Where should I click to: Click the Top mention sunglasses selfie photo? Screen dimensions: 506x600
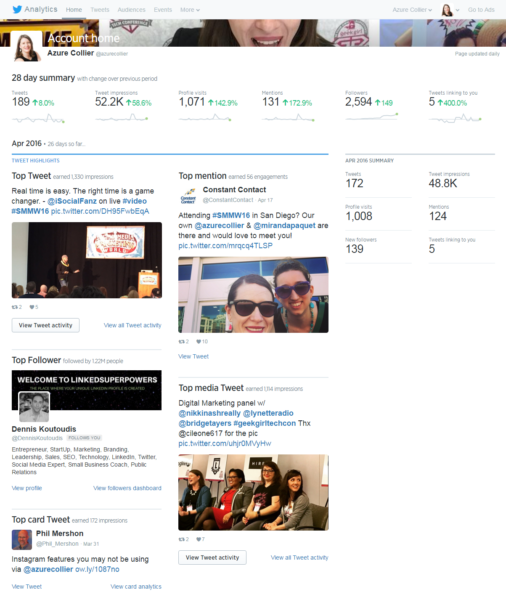coord(253,295)
